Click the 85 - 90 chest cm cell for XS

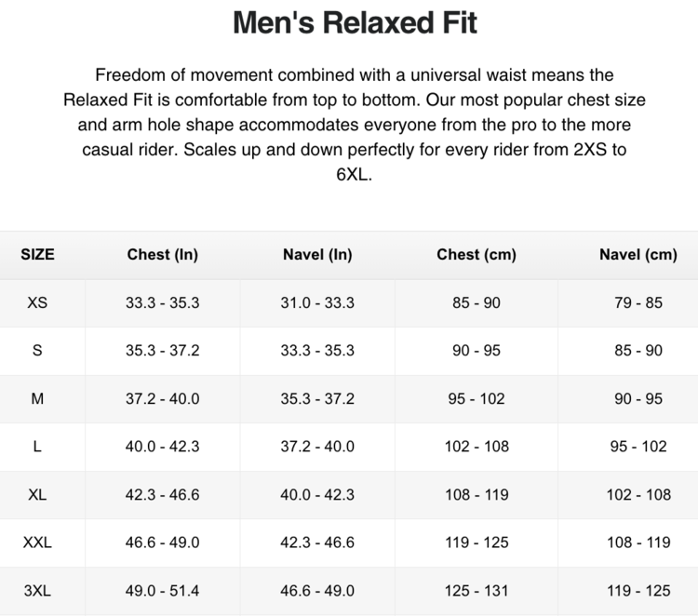477,302
